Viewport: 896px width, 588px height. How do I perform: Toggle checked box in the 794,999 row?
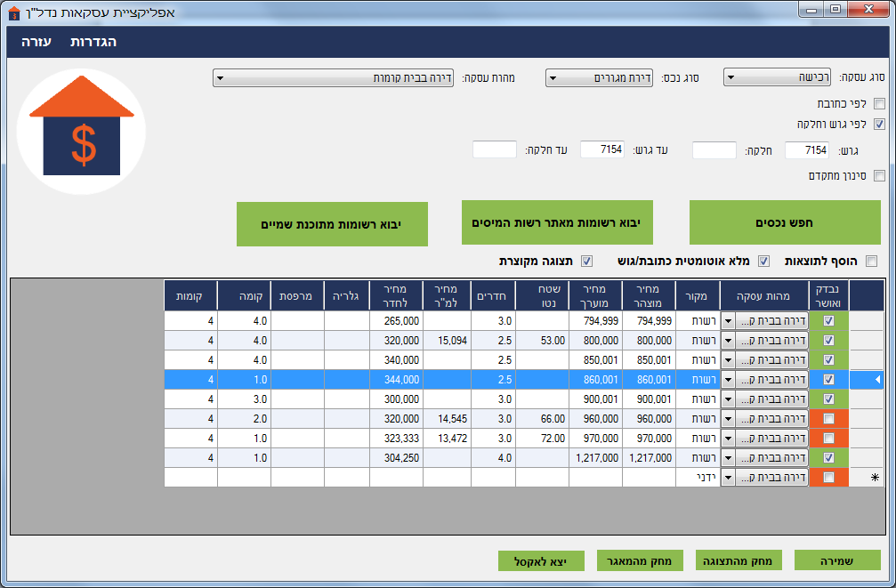[x=828, y=320]
